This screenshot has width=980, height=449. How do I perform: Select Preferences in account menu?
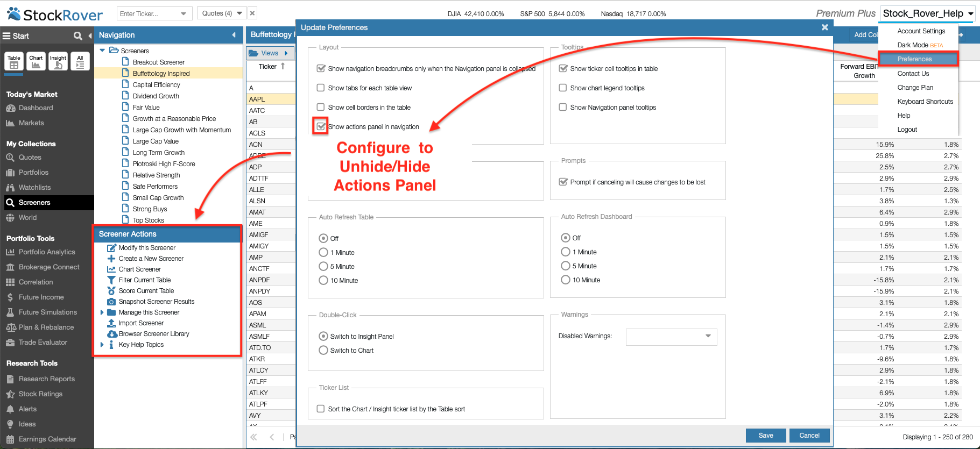coord(914,59)
